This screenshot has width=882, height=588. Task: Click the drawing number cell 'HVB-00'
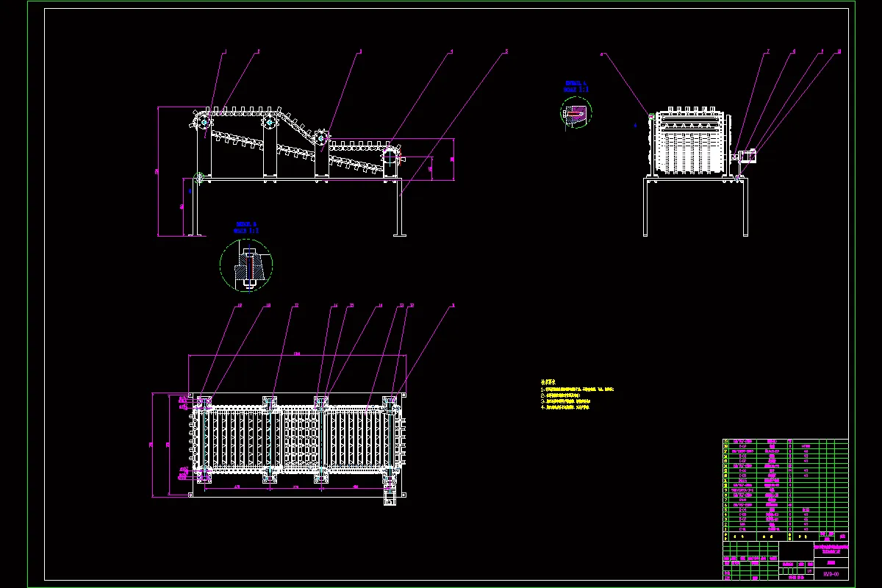coord(831,573)
